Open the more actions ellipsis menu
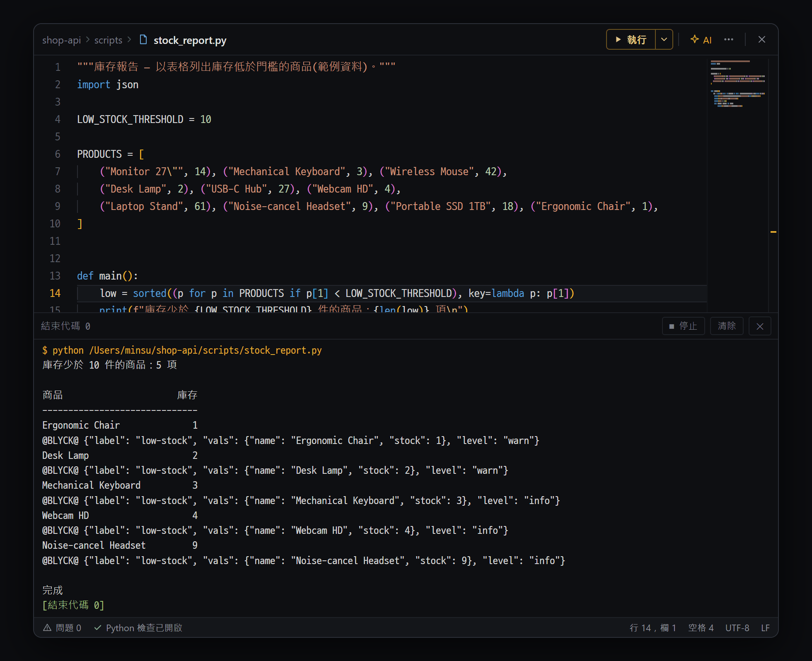 point(729,40)
